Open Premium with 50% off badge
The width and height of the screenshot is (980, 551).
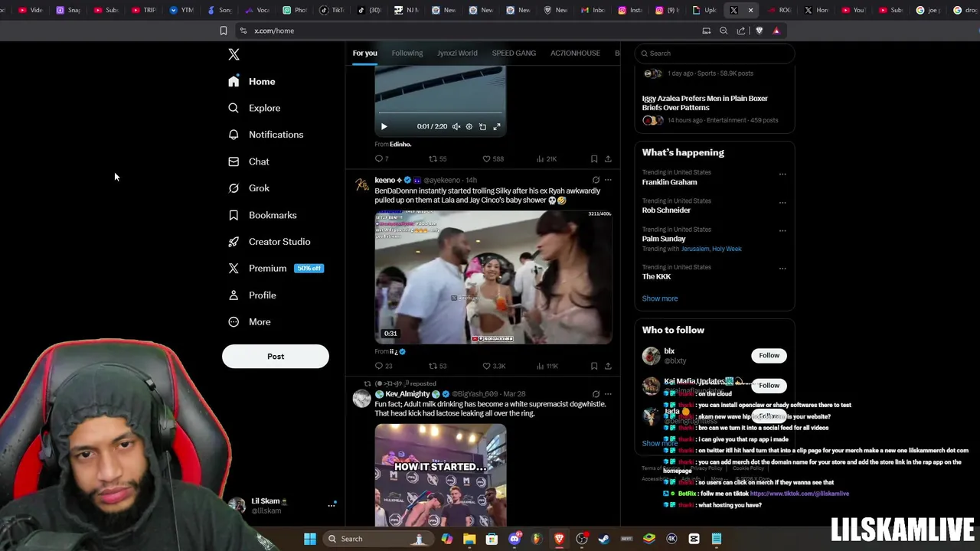(x=276, y=269)
